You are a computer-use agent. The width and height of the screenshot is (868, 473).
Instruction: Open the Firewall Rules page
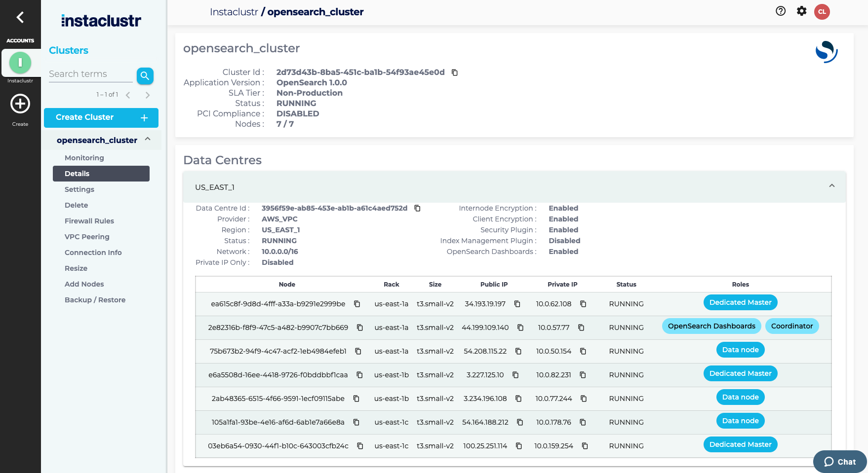coord(89,221)
